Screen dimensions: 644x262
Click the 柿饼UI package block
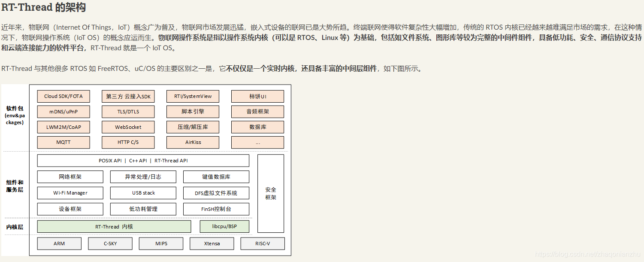click(x=257, y=96)
